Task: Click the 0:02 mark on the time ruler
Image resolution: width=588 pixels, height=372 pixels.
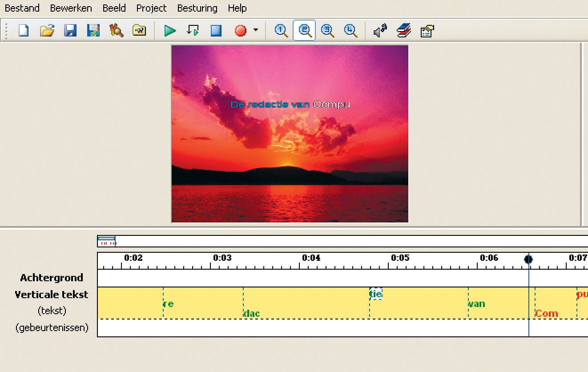Action: [x=133, y=258]
